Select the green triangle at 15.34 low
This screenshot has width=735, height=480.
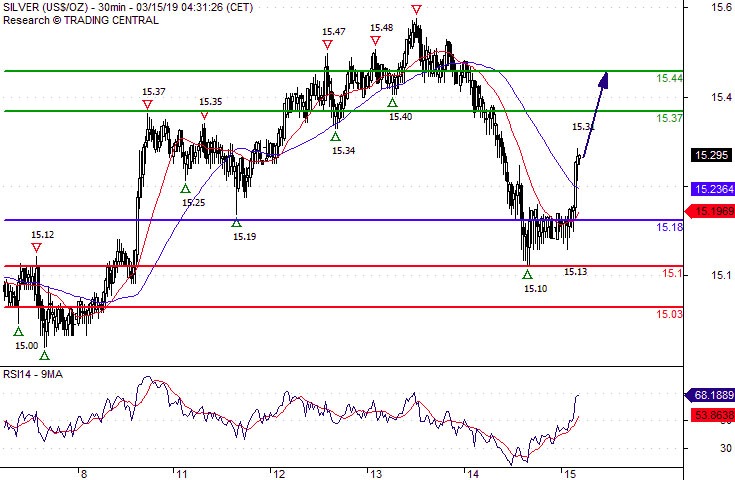pyautogui.click(x=336, y=136)
